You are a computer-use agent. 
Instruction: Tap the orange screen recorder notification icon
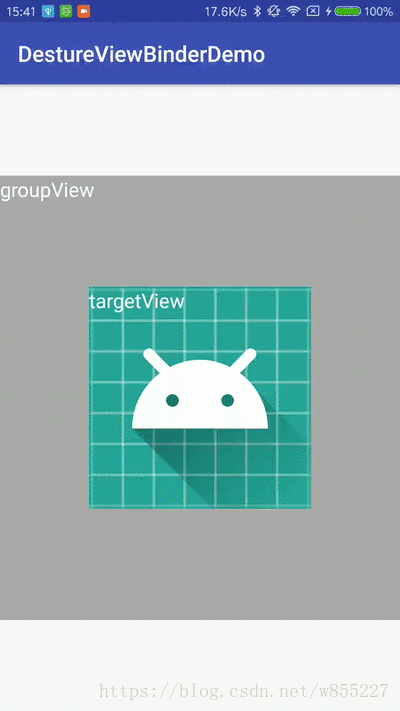click(83, 11)
